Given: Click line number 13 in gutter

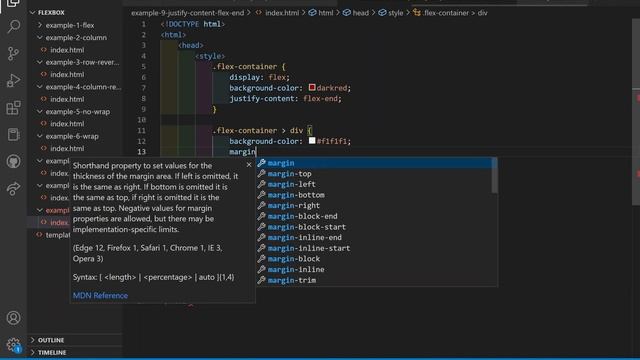Looking at the screenshot, I should tap(141, 151).
